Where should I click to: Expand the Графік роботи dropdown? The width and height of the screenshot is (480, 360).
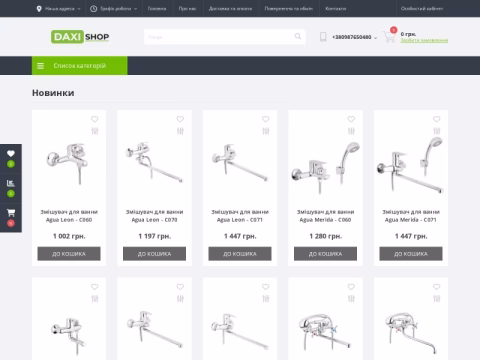click(114, 9)
